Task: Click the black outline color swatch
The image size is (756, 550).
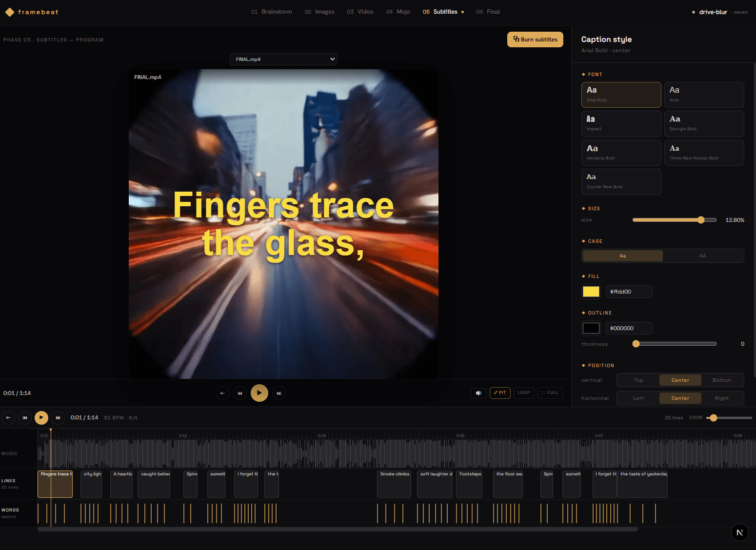Action: pos(591,328)
